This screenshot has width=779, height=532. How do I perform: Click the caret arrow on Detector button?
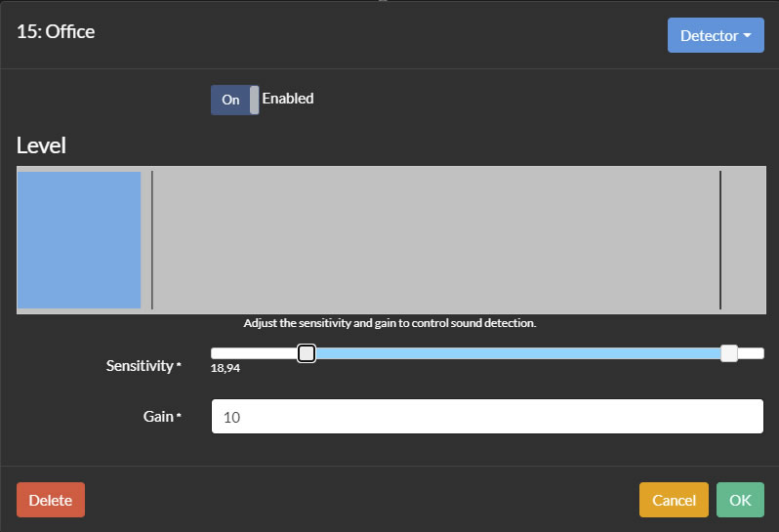click(x=748, y=36)
